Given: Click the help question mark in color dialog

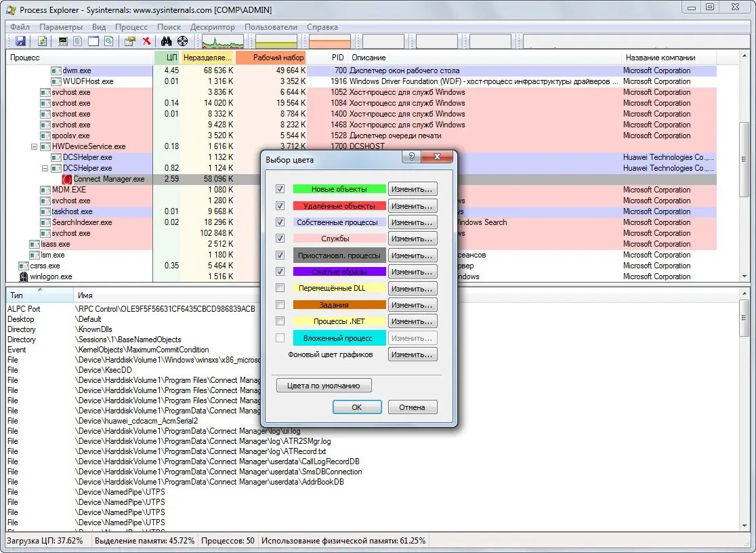Looking at the screenshot, I should (411, 157).
